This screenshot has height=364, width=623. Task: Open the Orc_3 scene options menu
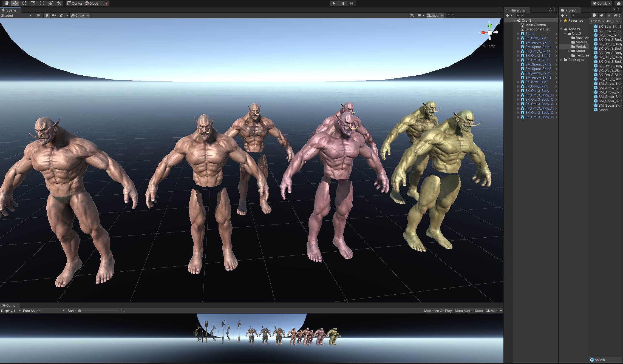555,21
